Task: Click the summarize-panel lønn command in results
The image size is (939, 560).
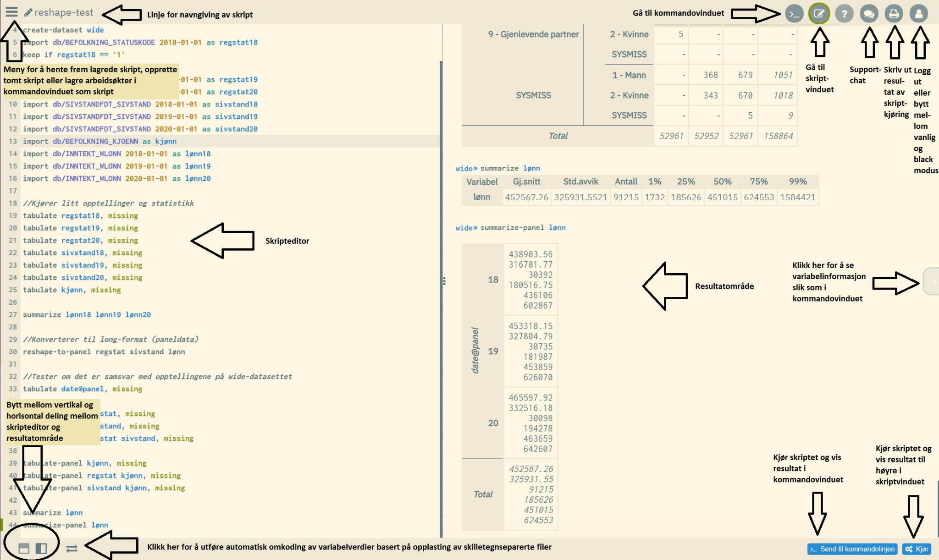Action: point(523,227)
